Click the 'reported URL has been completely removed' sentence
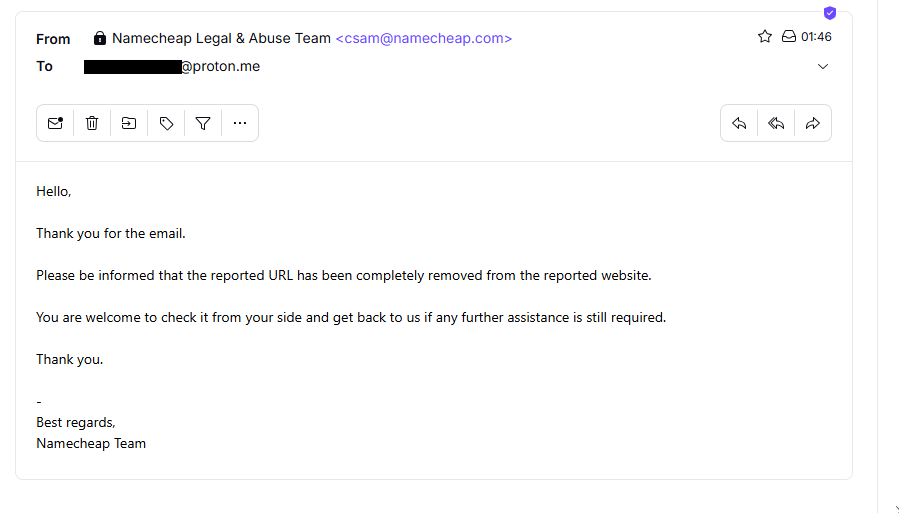 343,275
